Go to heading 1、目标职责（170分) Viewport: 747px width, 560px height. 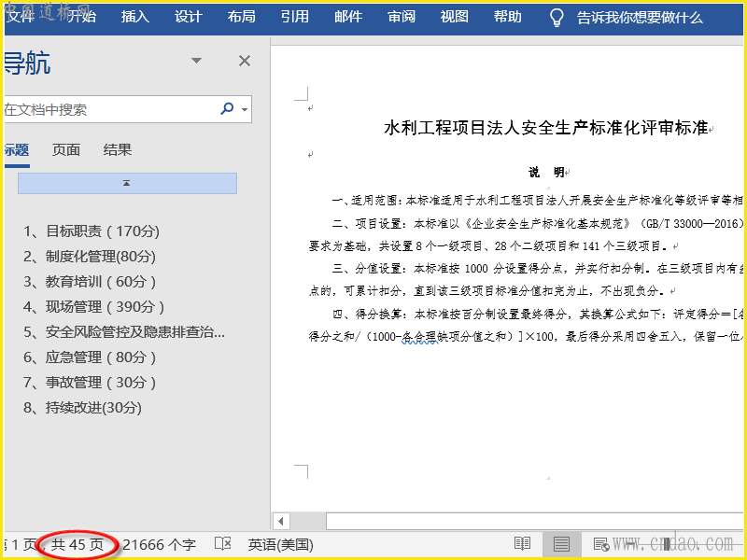pyautogui.click(x=92, y=231)
